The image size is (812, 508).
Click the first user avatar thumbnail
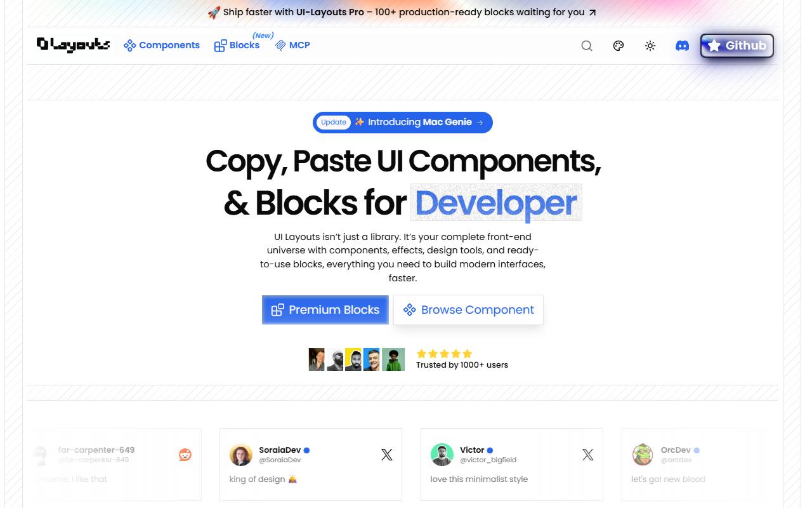pyautogui.click(x=317, y=359)
